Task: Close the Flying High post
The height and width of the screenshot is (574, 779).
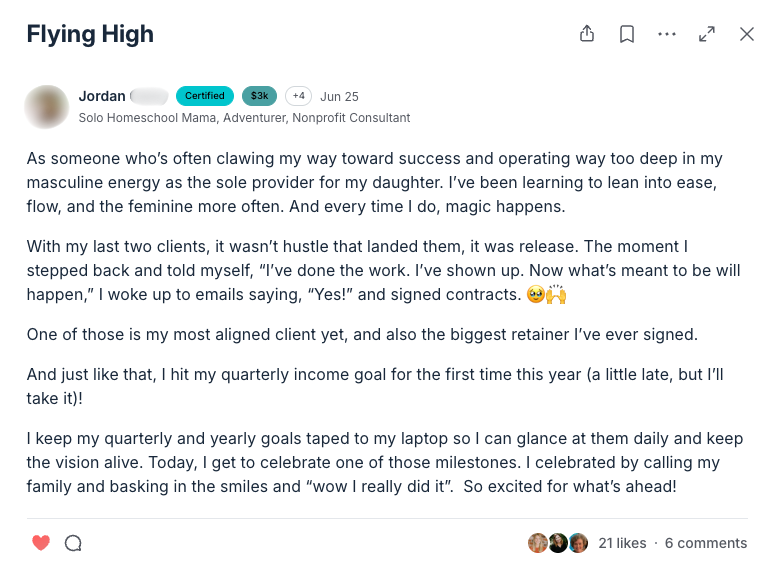Action: 747,34
